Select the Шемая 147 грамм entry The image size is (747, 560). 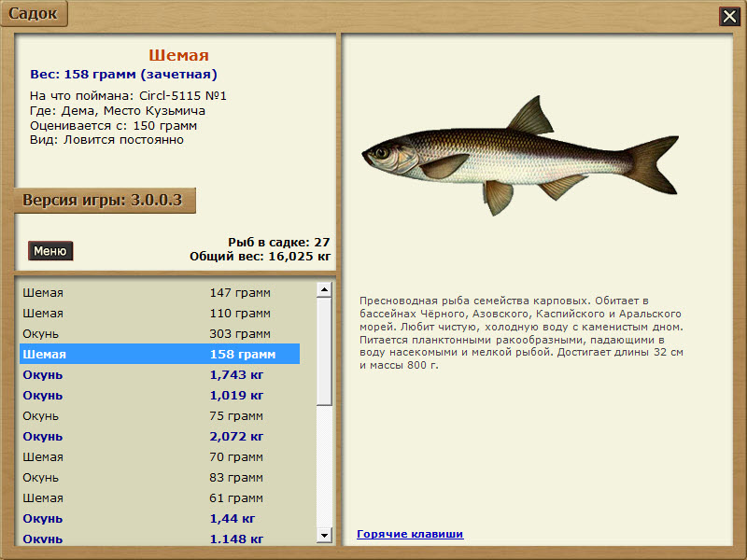160,293
